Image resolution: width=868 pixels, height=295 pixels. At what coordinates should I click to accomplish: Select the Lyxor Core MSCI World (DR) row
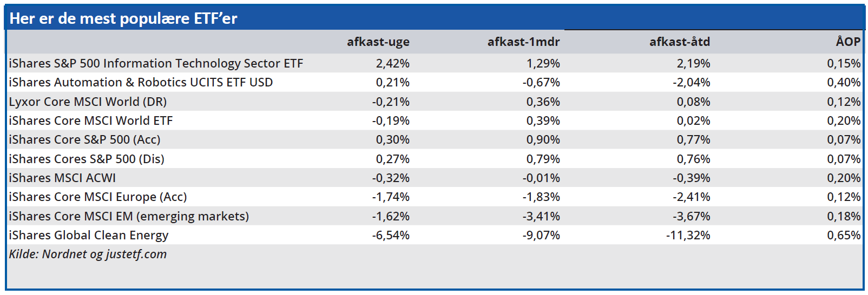point(88,102)
